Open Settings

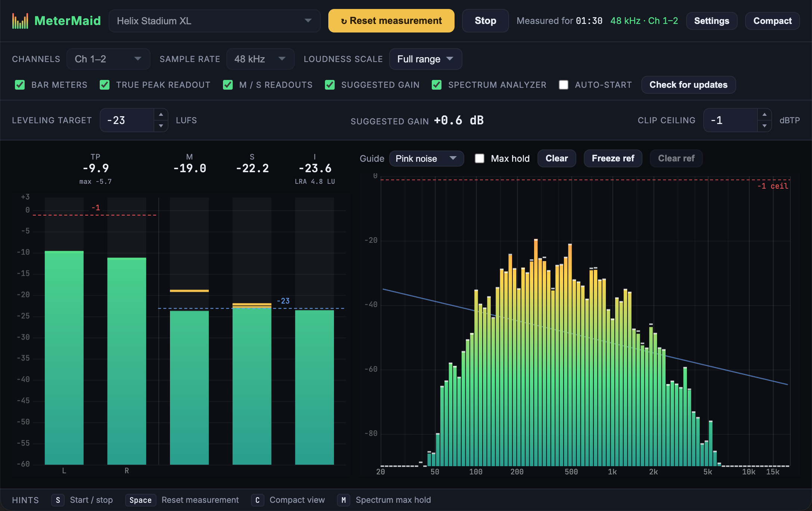tap(712, 21)
